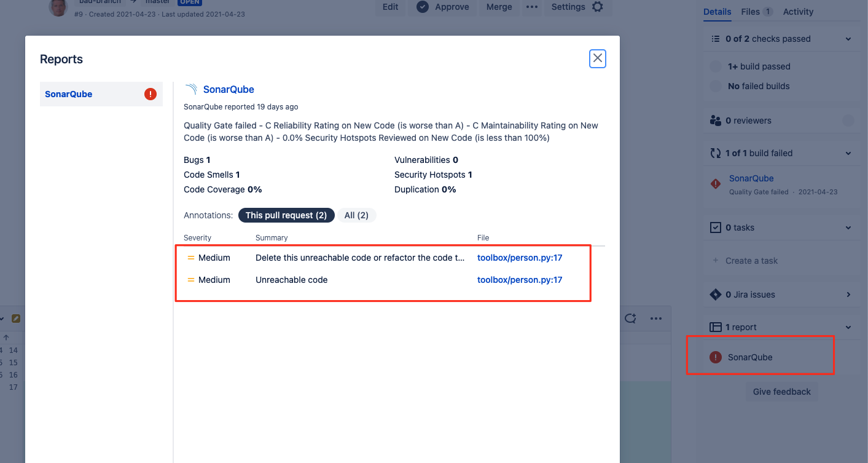The height and width of the screenshot is (463, 868).
Task: Click the 'Code Coverage 0%' metric
Action: (223, 189)
